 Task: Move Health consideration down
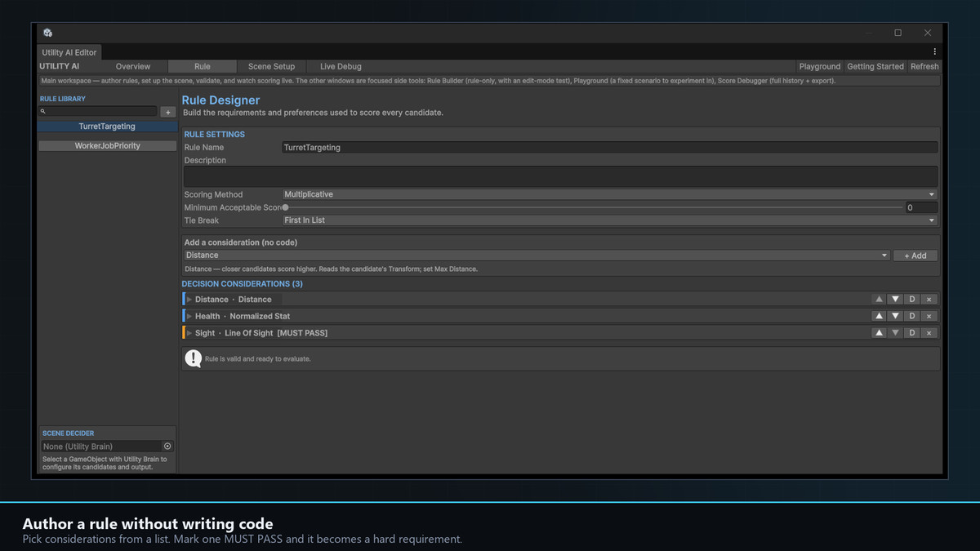pos(895,316)
